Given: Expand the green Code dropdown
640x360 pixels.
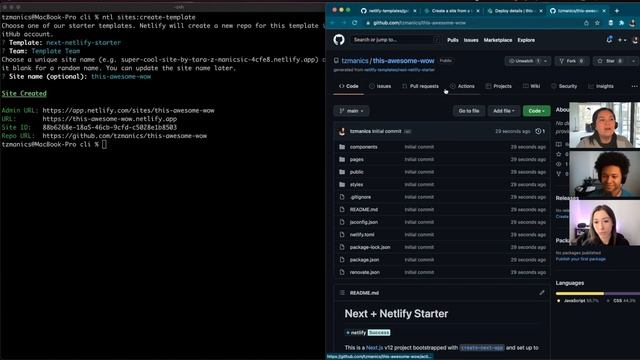Looking at the screenshot, I should pos(536,111).
